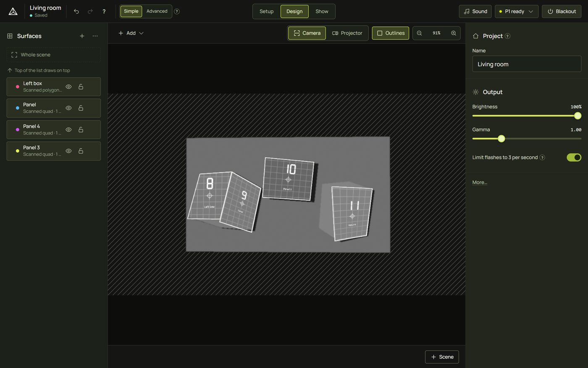This screenshot has width=588, height=368.
Task: Click the flash limit help icon
Action: coord(542,157)
